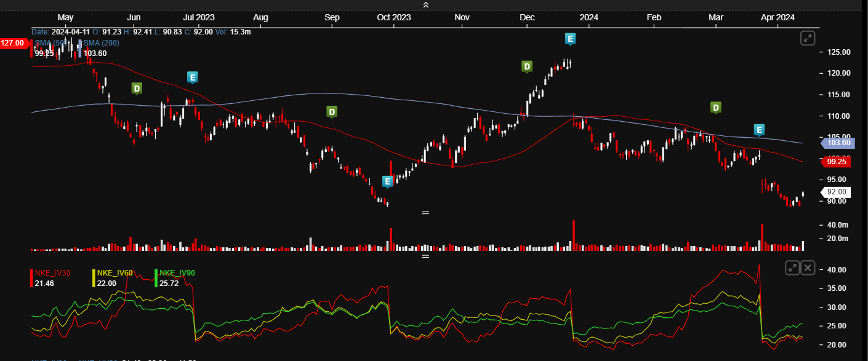Click the 103.60 SMA value axis tag

(837, 143)
